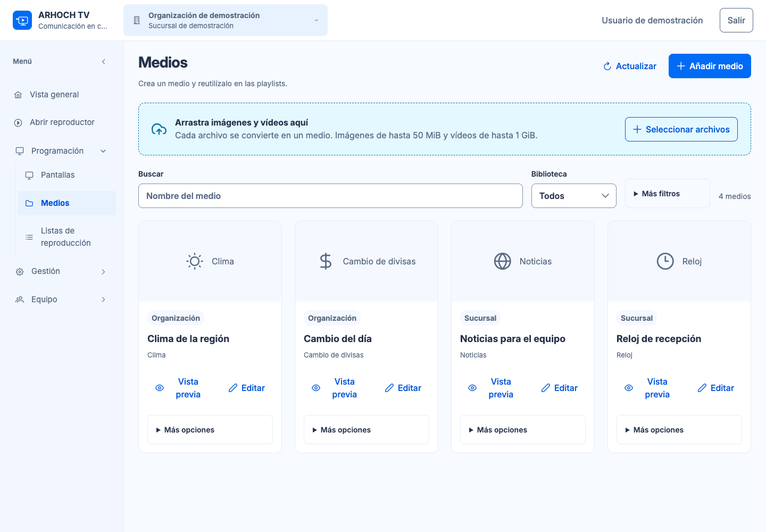
Task: Click the Clima de la región title
Action: pos(188,339)
